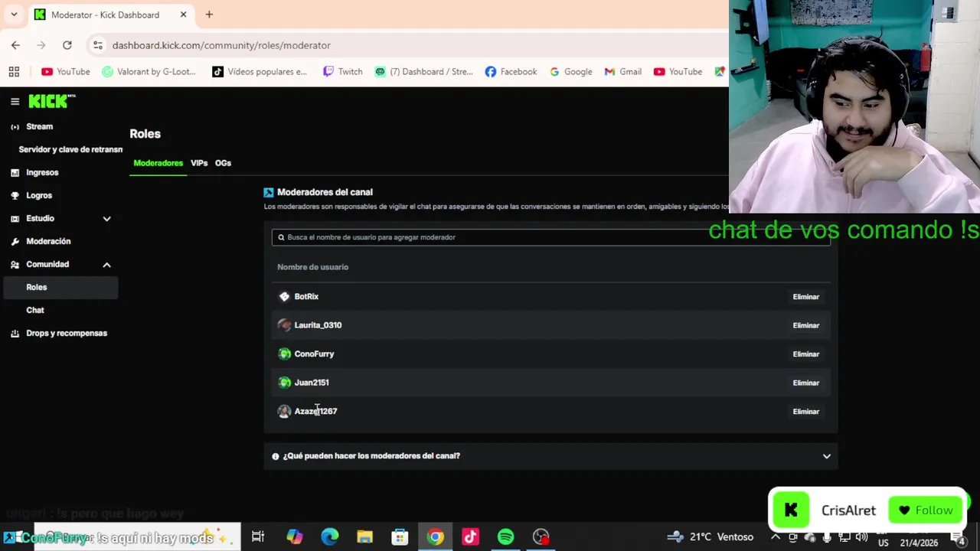Open File Explorer from the taskbar
Viewport: 980px width, 551px height.
(x=364, y=536)
